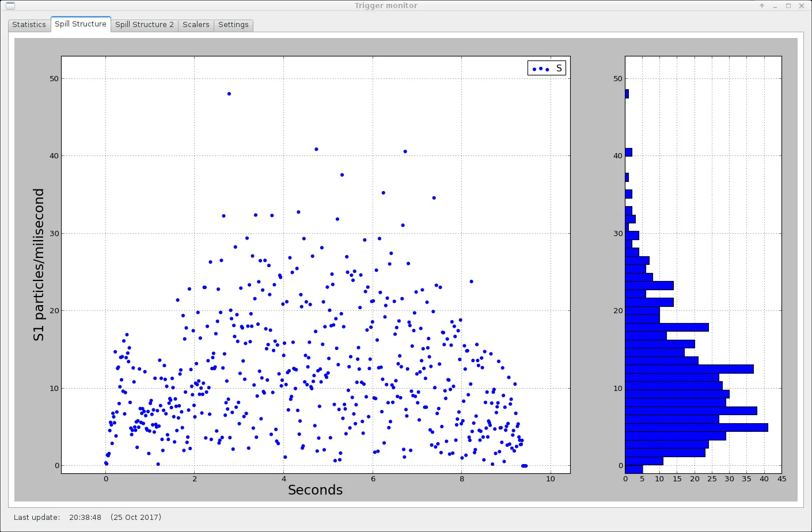Click the "Seconds" x-axis label
Viewport: 812px width, 532px height.
(315, 490)
